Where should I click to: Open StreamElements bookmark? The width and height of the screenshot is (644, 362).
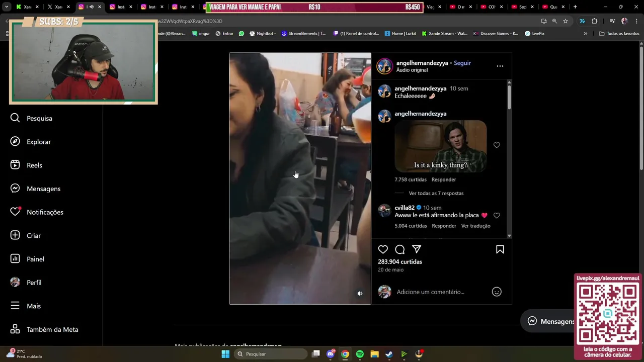(x=303, y=34)
